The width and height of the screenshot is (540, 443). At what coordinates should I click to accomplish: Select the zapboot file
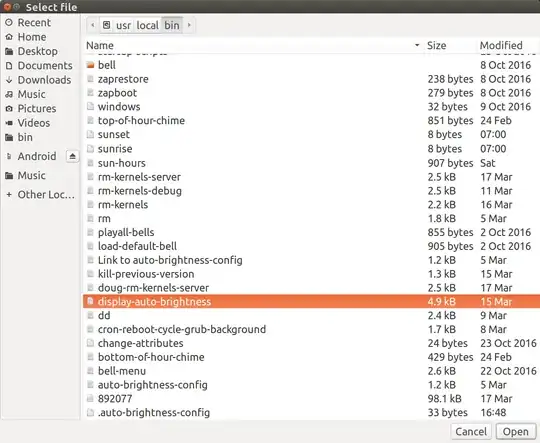pyautogui.click(x=311, y=93)
